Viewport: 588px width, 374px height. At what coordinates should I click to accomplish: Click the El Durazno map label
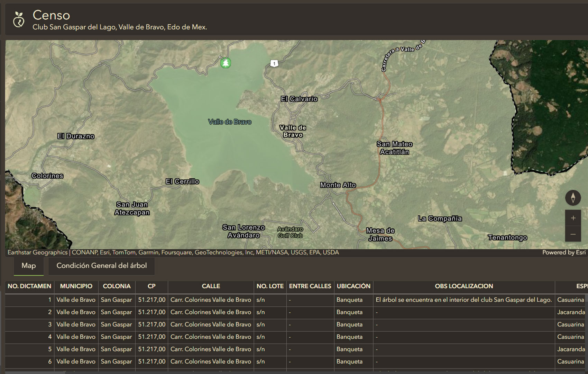tap(76, 136)
